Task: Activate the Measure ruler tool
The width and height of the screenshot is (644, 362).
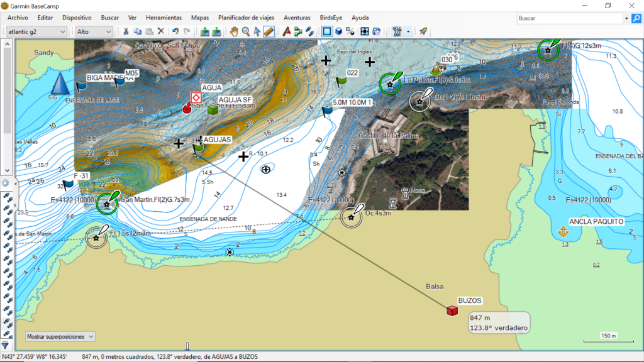Action: coord(269,31)
